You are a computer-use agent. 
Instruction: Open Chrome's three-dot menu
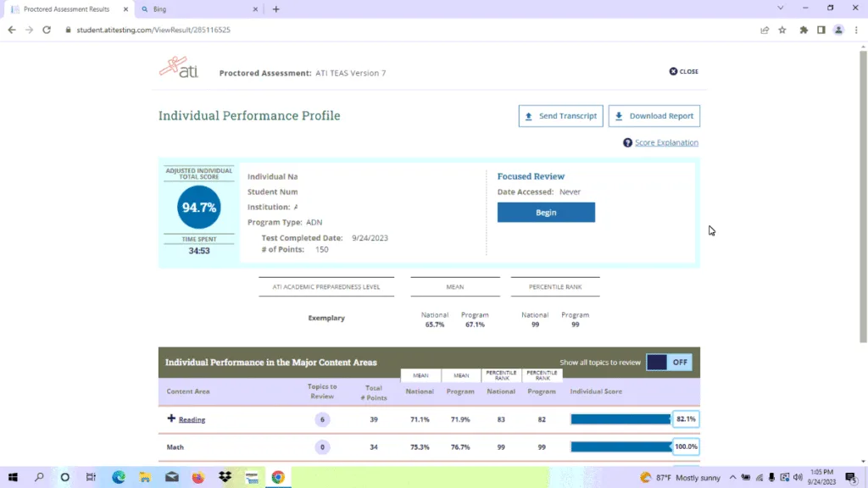point(856,30)
